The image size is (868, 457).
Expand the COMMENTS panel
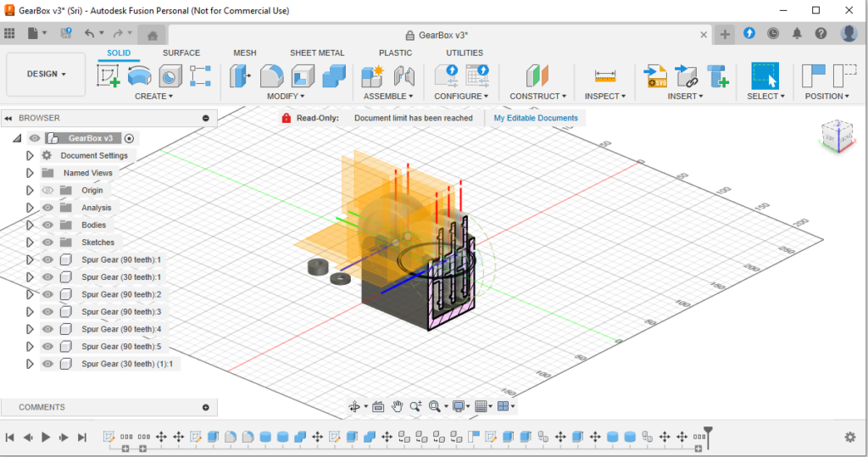click(206, 407)
